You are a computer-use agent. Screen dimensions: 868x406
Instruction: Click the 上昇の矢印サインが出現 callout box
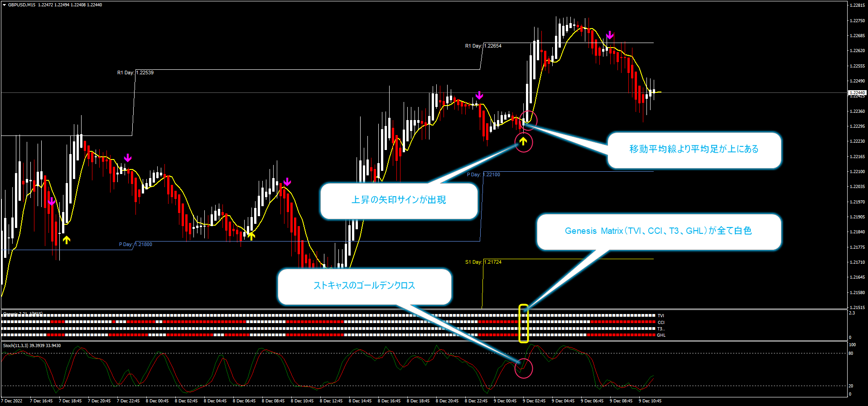[399, 200]
